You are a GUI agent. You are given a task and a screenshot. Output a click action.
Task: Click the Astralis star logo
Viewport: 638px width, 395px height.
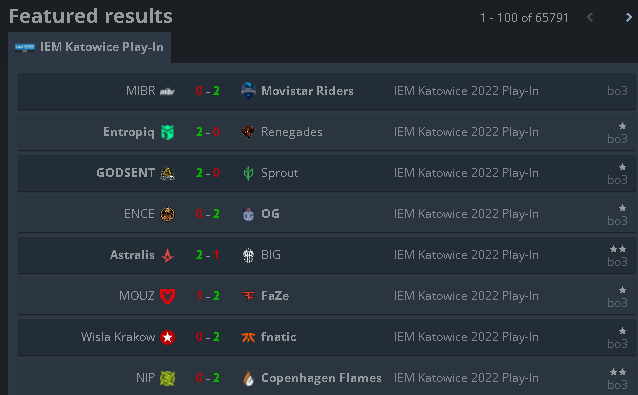[167, 255]
